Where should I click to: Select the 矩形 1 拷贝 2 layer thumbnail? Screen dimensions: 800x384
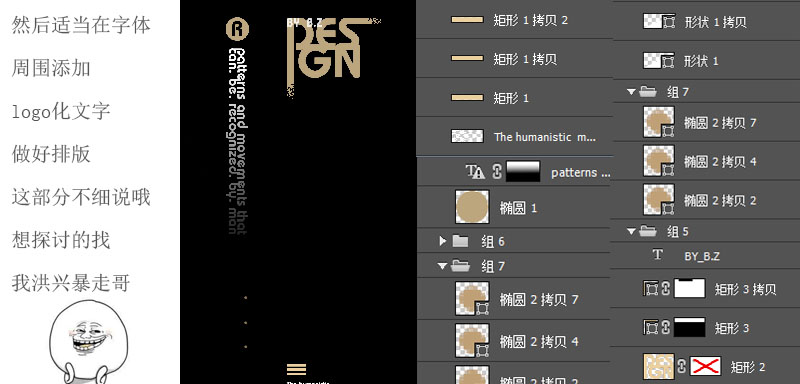tap(467, 20)
